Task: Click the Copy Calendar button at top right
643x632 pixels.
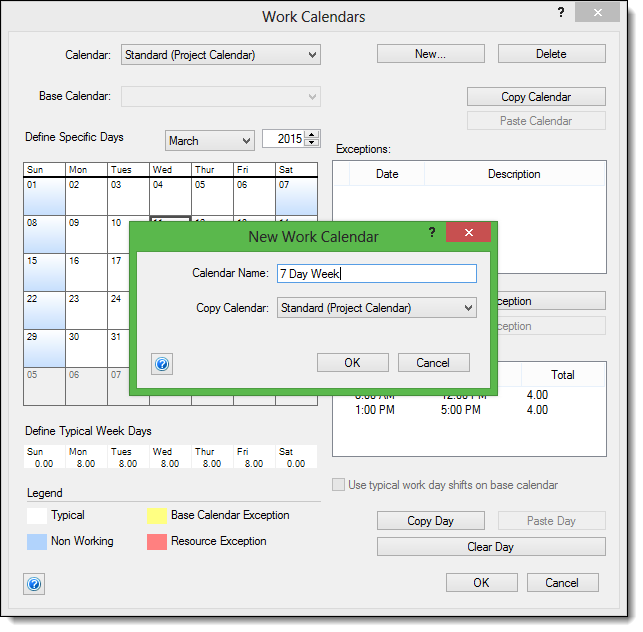Action: pyautogui.click(x=536, y=97)
